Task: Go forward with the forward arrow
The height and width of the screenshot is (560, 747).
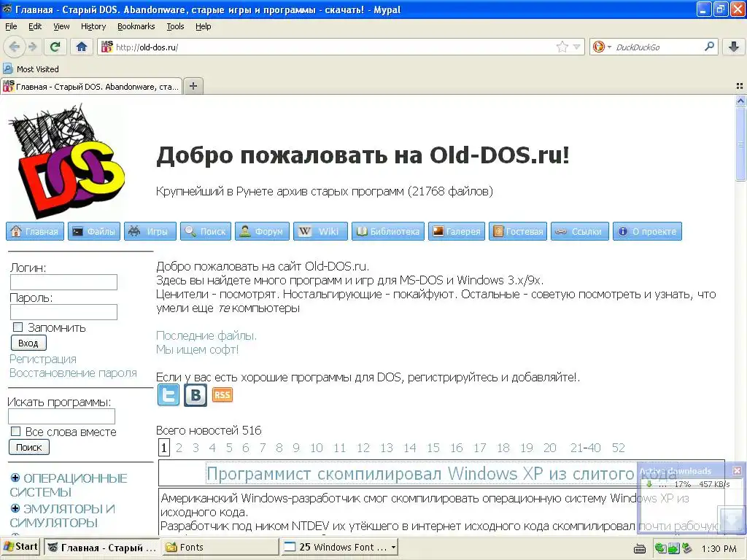Action: (32, 47)
